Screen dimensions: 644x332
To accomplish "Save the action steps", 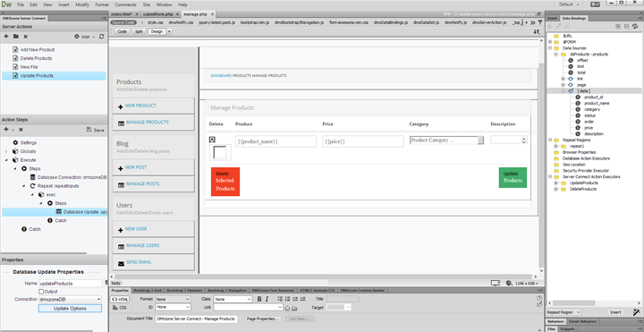I will pos(96,130).
